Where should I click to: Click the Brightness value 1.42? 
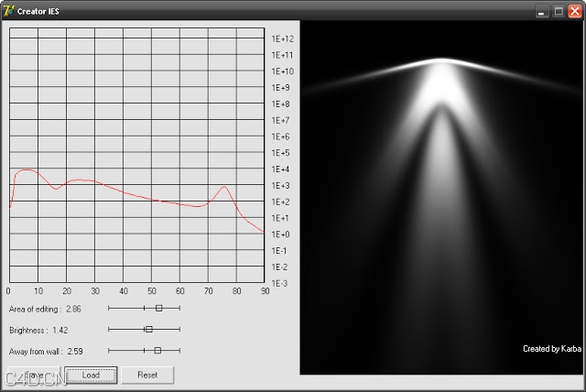[60, 330]
